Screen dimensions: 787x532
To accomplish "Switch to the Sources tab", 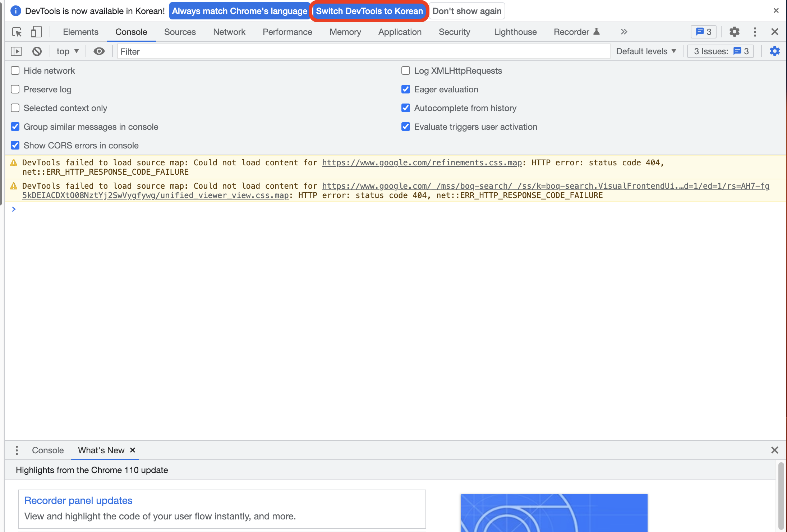I will tap(180, 32).
